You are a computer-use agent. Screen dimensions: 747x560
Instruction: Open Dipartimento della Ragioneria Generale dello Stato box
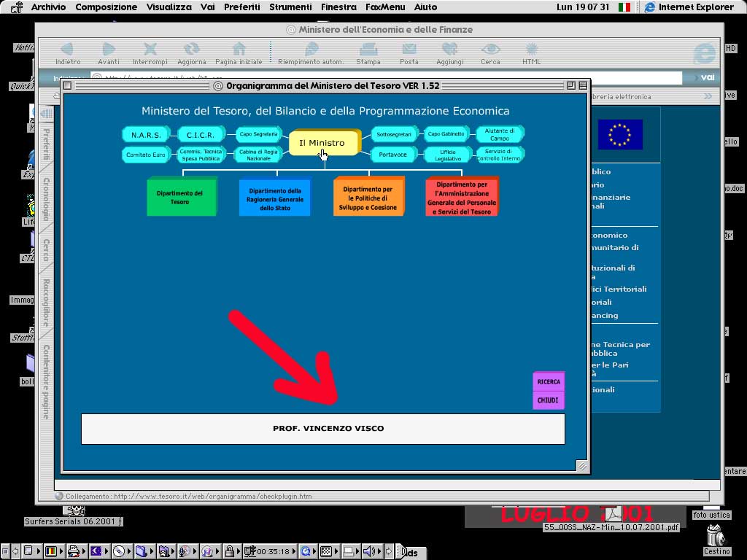[274, 197]
